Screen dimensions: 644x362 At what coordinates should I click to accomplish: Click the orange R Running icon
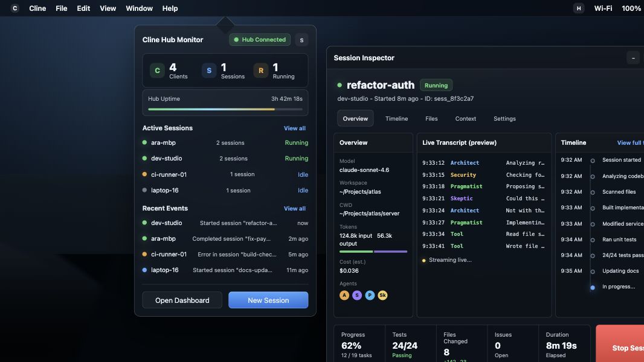(261, 71)
